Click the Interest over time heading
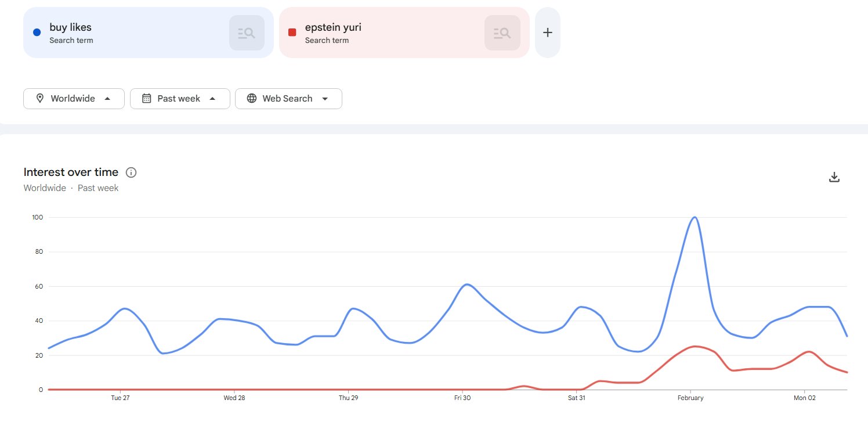Image resolution: width=868 pixels, height=432 pixels. pos(71,172)
